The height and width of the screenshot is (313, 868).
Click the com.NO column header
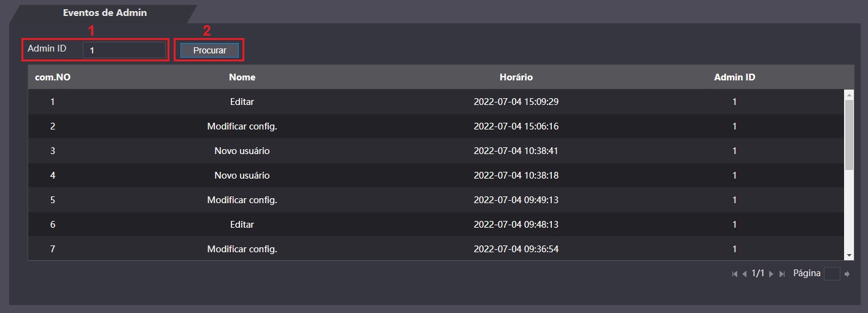point(52,77)
